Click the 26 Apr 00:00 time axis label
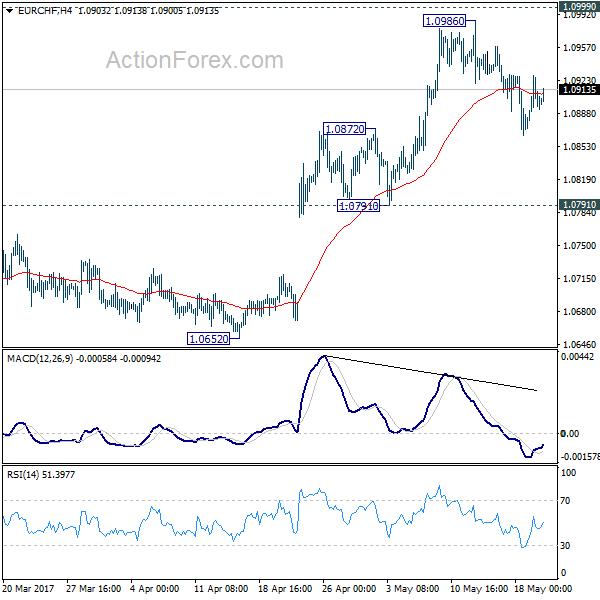 click(x=349, y=588)
